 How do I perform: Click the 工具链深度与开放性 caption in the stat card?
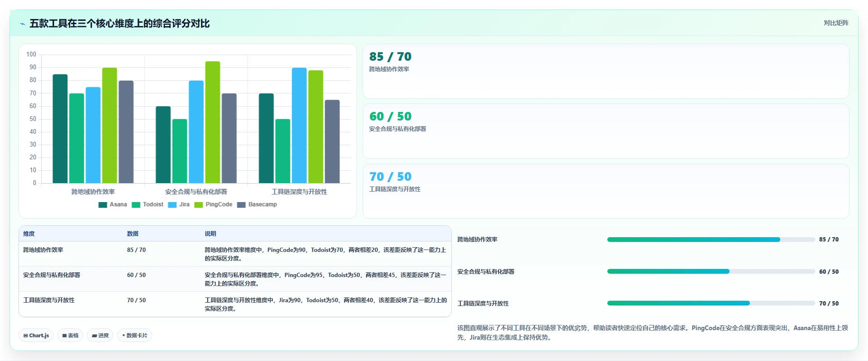pyautogui.click(x=395, y=189)
